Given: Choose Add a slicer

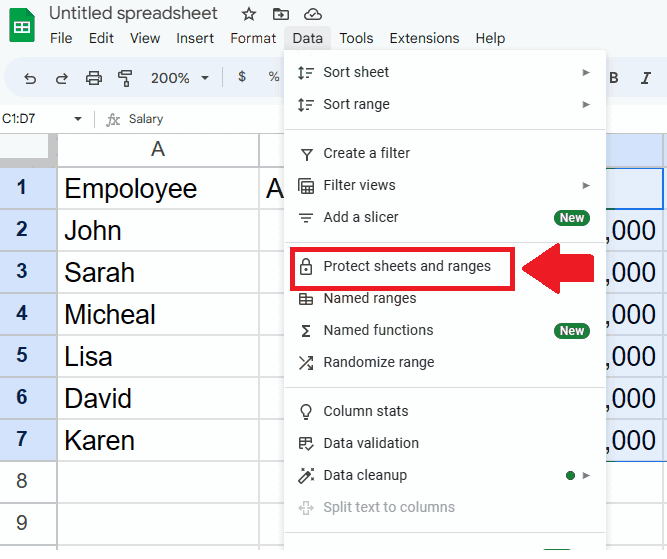Looking at the screenshot, I should (x=445, y=217).
